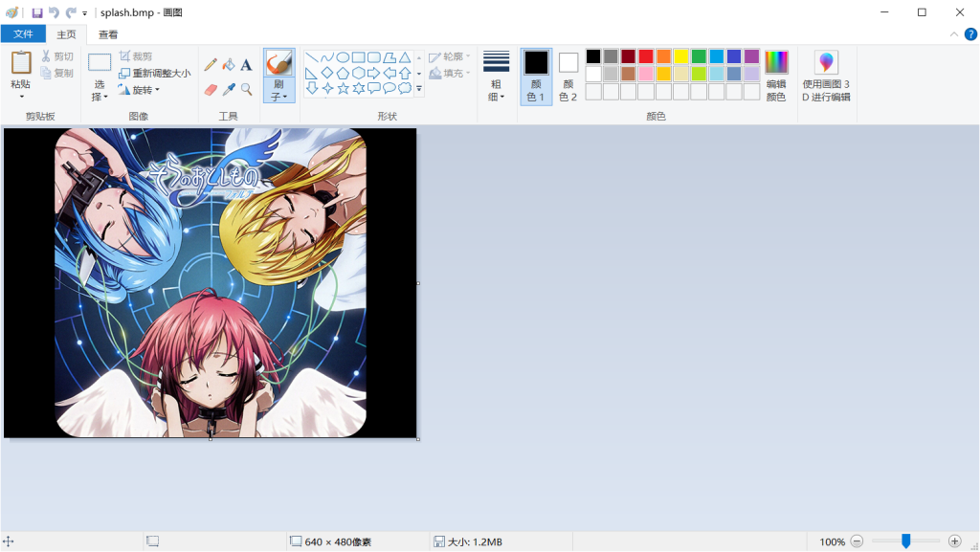Choose the cloud callout shape
The height and width of the screenshot is (552, 980).
click(x=405, y=88)
